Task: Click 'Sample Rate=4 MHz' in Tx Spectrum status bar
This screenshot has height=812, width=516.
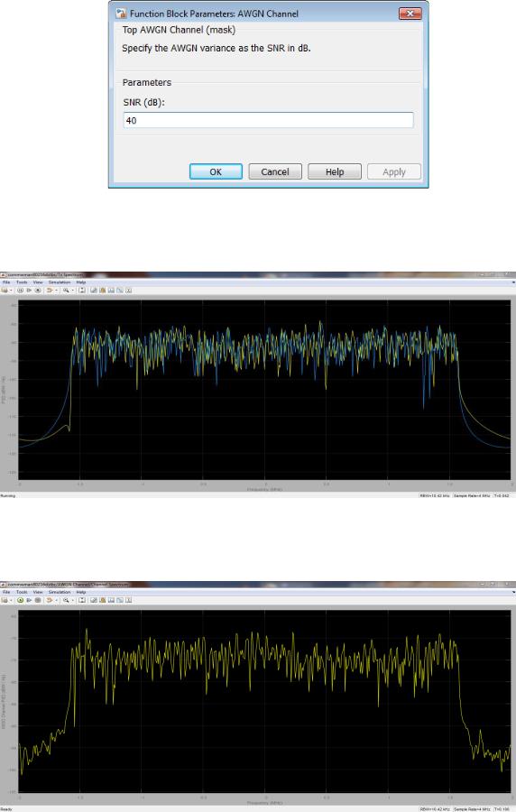Action: tap(472, 495)
